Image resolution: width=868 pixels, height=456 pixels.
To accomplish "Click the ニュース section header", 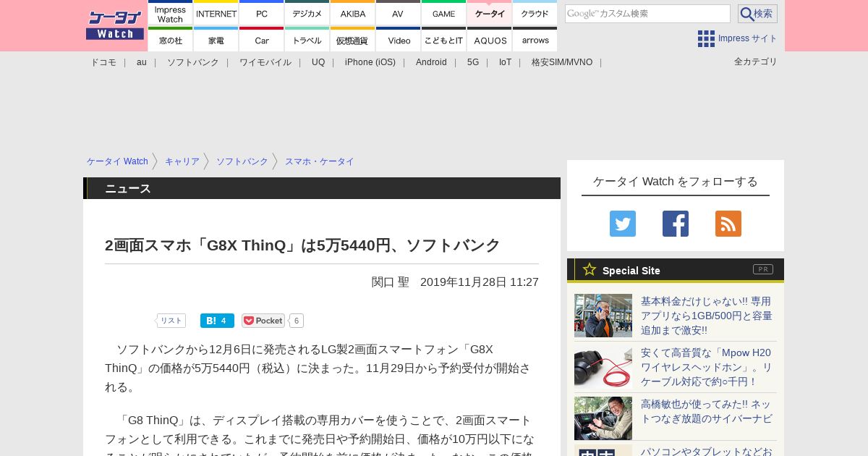I will point(128,188).
